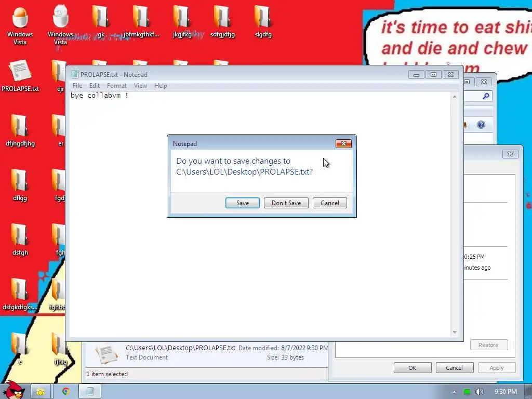532x399 pixels.
Task: Open the volume speaker tray icon
Action: coord(480,392)
